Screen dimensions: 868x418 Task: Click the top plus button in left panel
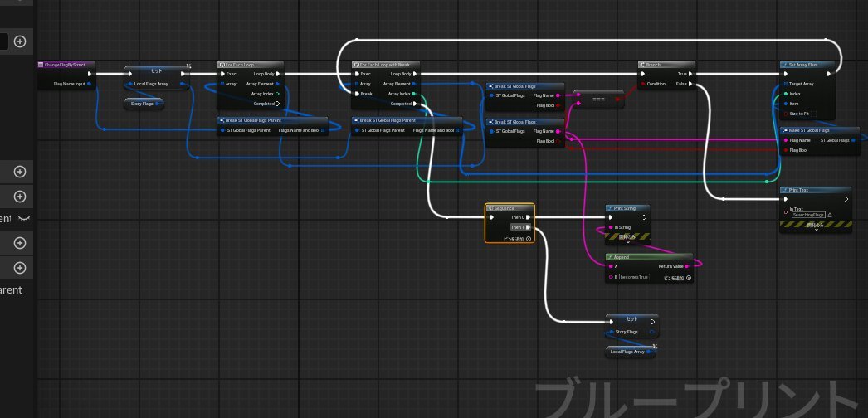(x=20, y=41)
